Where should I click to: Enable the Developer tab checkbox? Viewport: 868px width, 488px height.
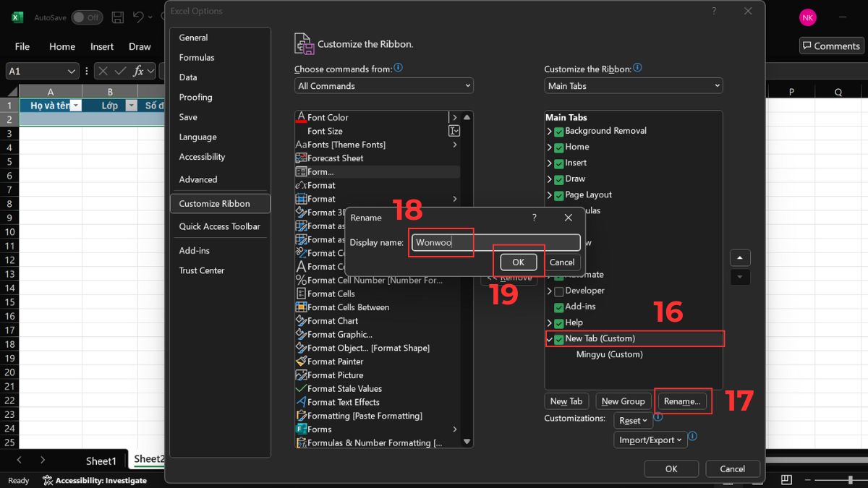point(558,291)
